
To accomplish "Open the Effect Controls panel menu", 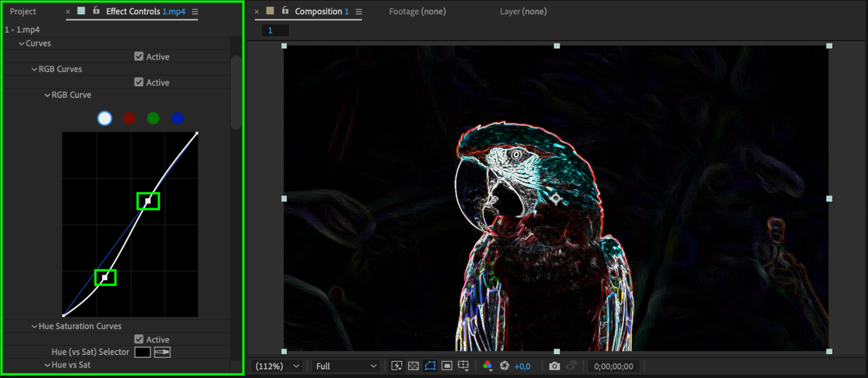I will (195, 12).
